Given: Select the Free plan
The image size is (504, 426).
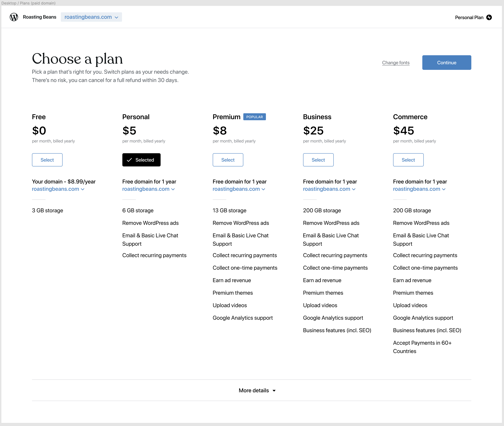Looking at the screenshot, I should click(x=47, y=160).
